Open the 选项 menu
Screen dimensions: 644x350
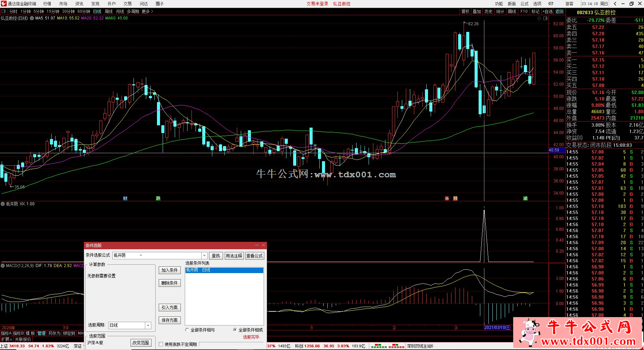[x=537, y=4]
